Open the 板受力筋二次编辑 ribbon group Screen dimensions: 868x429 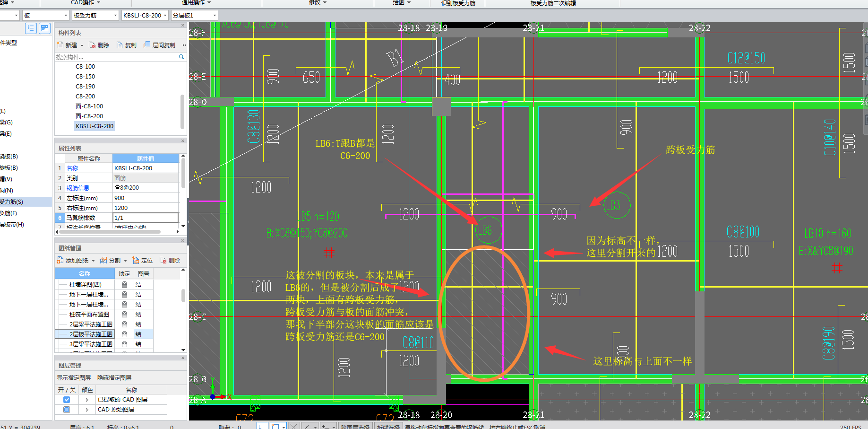tap(553, 3)
